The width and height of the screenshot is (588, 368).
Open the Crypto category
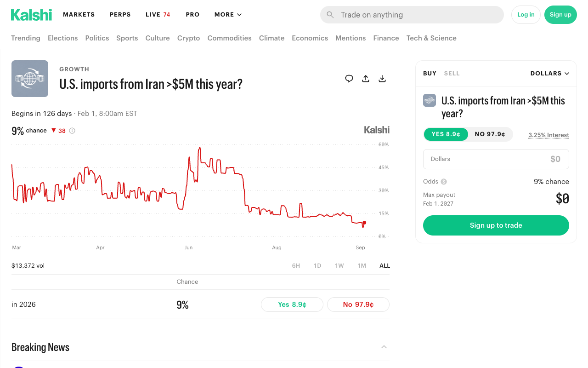(x=189, y=38)
